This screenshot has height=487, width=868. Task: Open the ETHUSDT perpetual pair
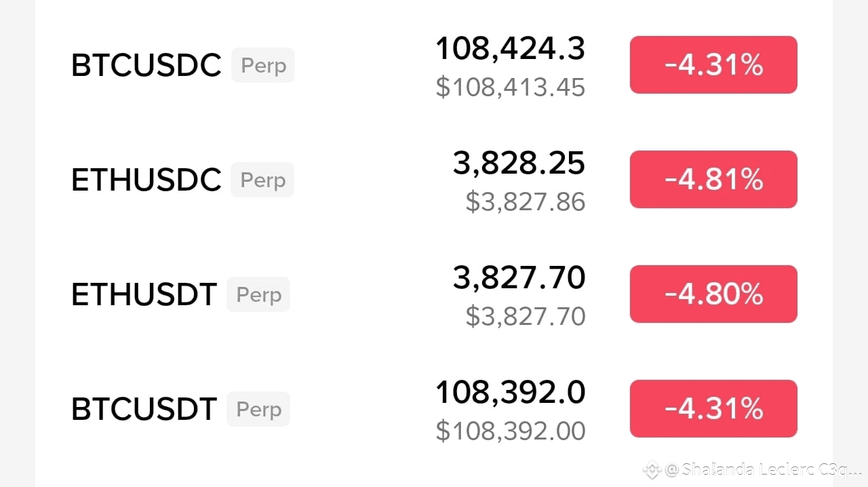point(144,295)
